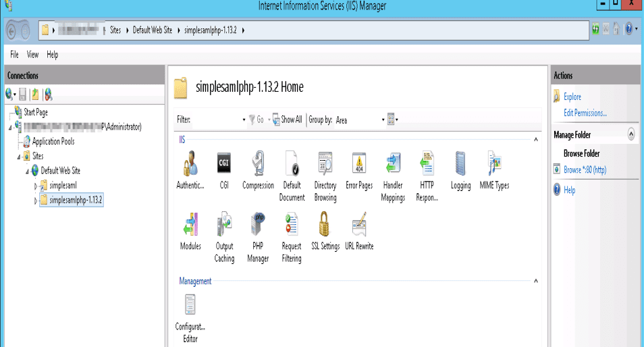Expand the simplesaml tree node arrow
The height and width of the screenshot is (347, 644).
coord(36,186)
